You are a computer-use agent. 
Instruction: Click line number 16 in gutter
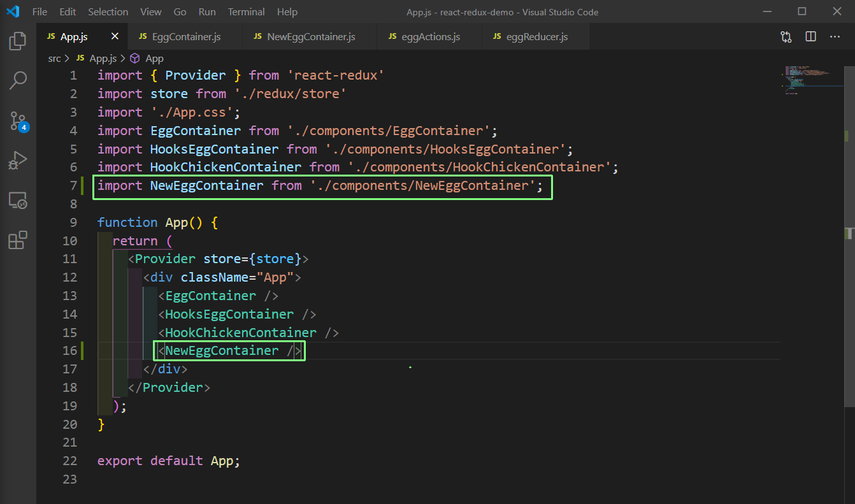[x=70, y=350]
